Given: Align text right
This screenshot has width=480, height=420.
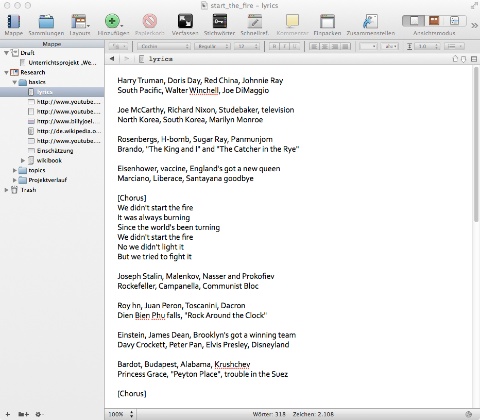Looking at the screenshot, I should pyautogui.click(x=335, y=46).
